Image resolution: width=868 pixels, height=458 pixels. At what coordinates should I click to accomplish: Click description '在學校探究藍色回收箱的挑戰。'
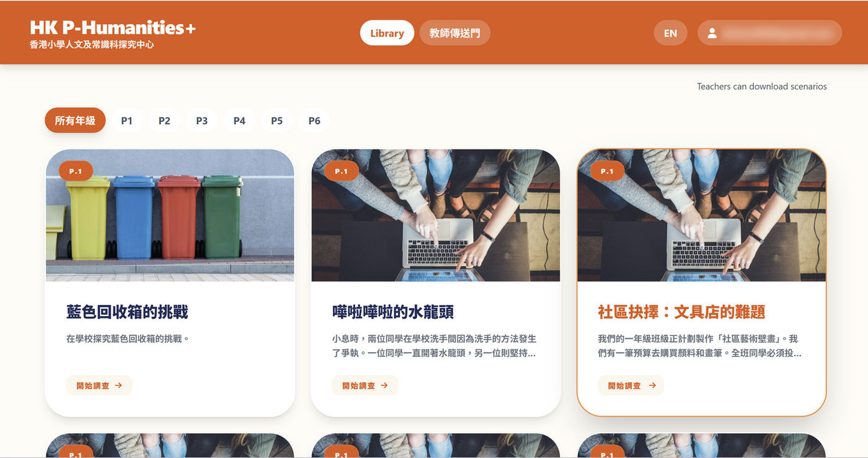[128, 339]
